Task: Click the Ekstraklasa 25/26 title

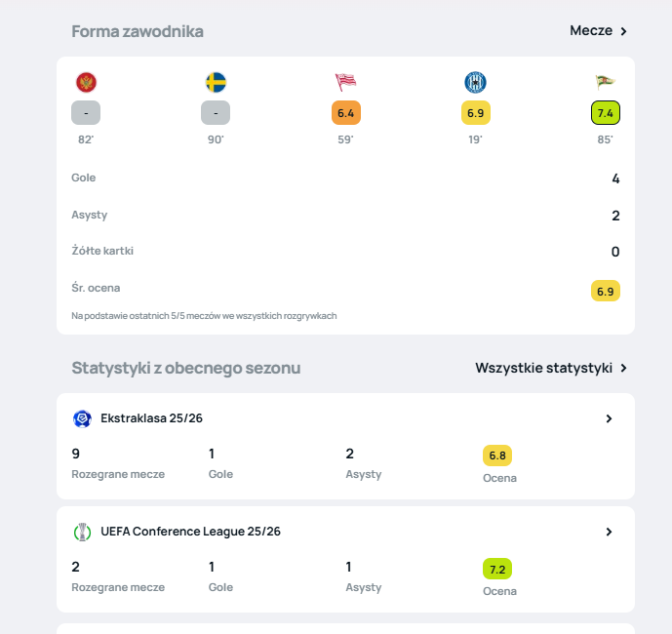Action: click(151, 418)
